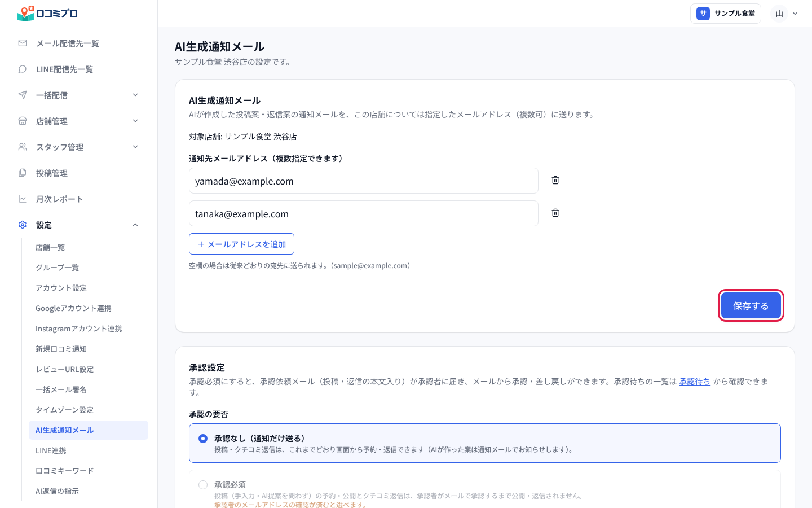Go to LINE連携 settings
This screenshot has width=812, height=508.
pyautogui.click(x=89, y=450)
